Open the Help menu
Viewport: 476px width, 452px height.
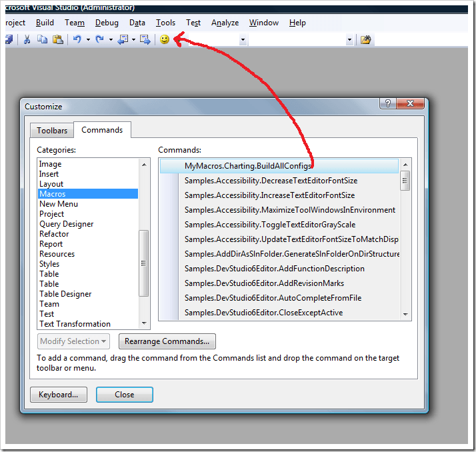click(297, 23)
